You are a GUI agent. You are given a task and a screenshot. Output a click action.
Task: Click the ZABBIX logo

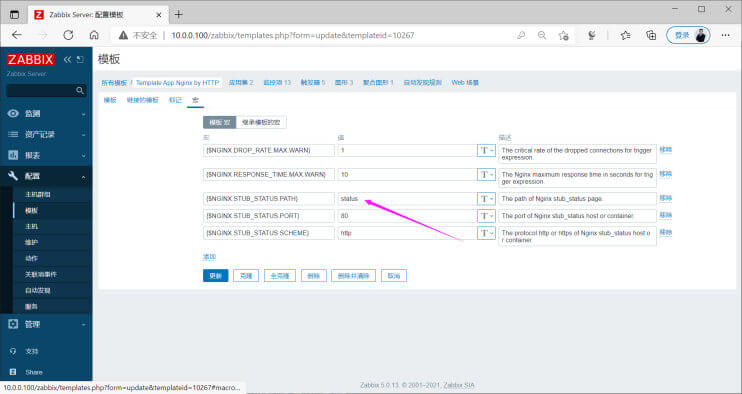coord(31,59)
